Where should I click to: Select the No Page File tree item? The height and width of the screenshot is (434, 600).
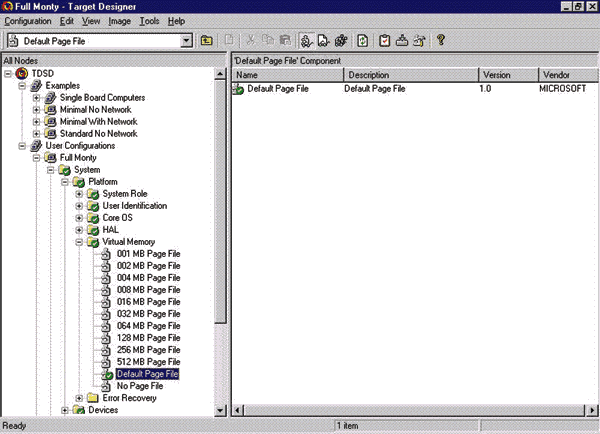(139, 385)
